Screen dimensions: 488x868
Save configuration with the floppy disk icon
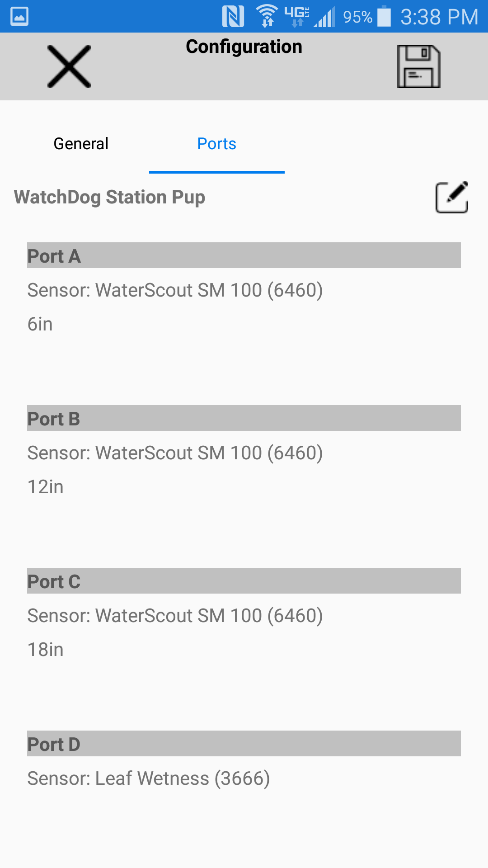(418, 66)
